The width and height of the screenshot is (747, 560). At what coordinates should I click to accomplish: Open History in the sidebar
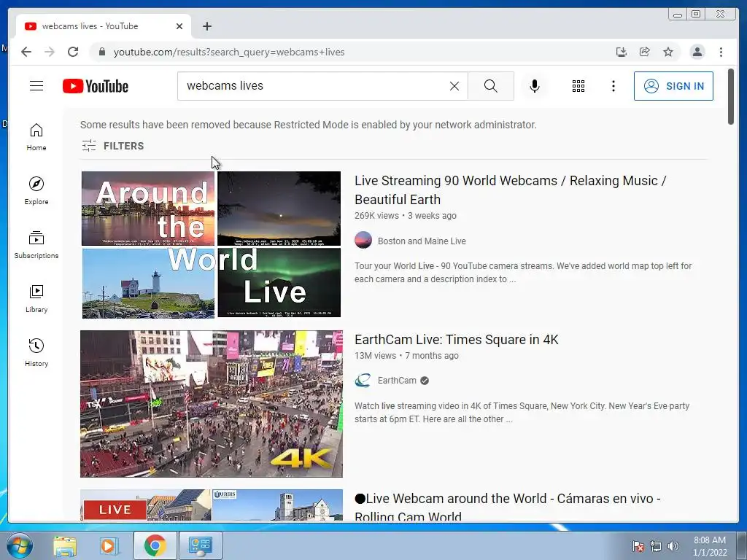[x=36, y=352]
